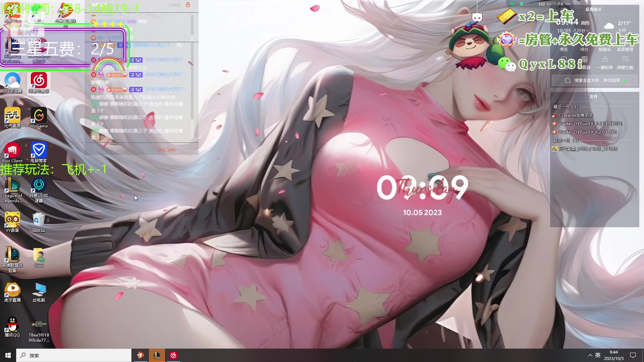Open the 弹窗拦截 popup blocker tool
The image size is (644, 362).
point(625,62)
